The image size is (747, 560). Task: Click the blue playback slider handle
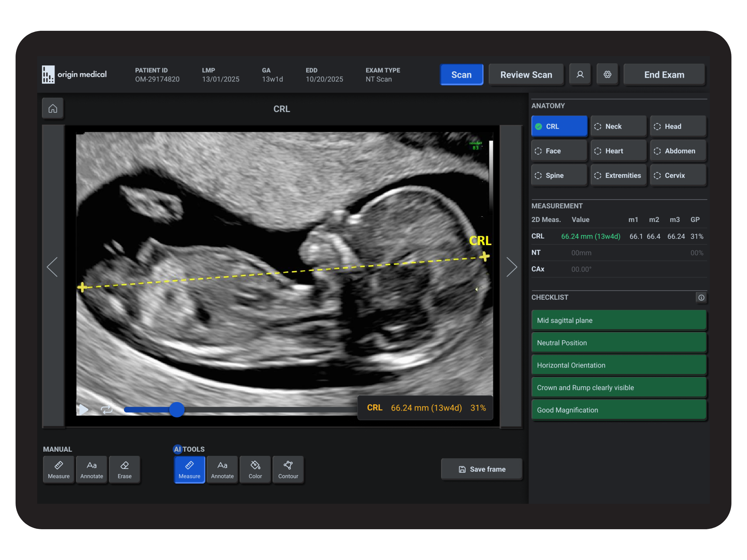[x=177, y=409]
